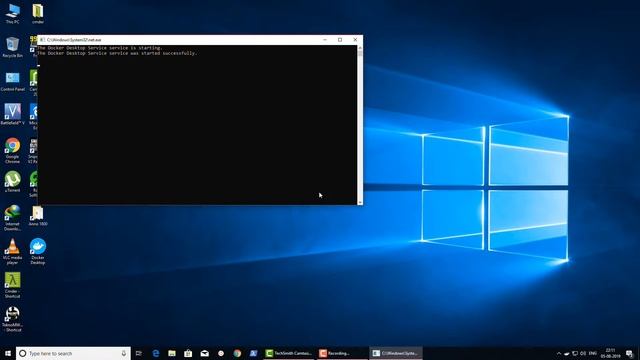Image resolution: width=640 pixels, height=360 pixels.
Task: Open Chrome from the taskbar
Action: point(237,353)
